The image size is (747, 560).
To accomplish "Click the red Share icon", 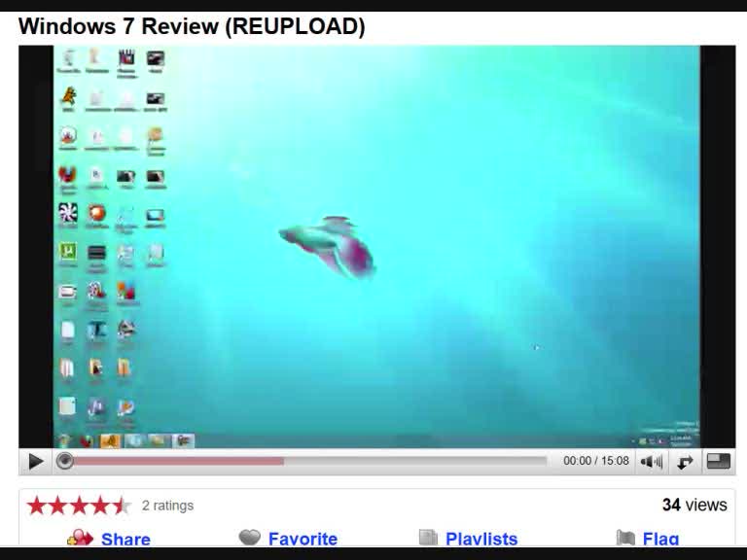I will (x=80, y=538).
